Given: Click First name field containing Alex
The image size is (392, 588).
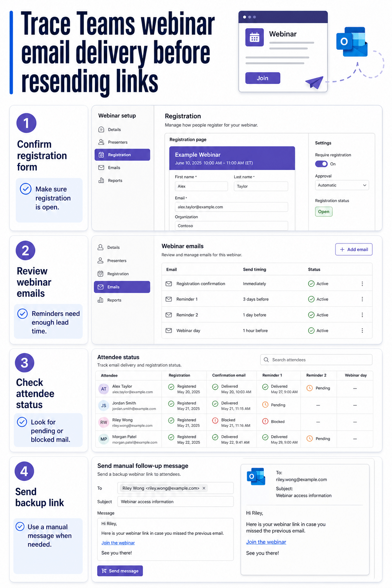Looking at the screenshot, I should tap(201, 186).
